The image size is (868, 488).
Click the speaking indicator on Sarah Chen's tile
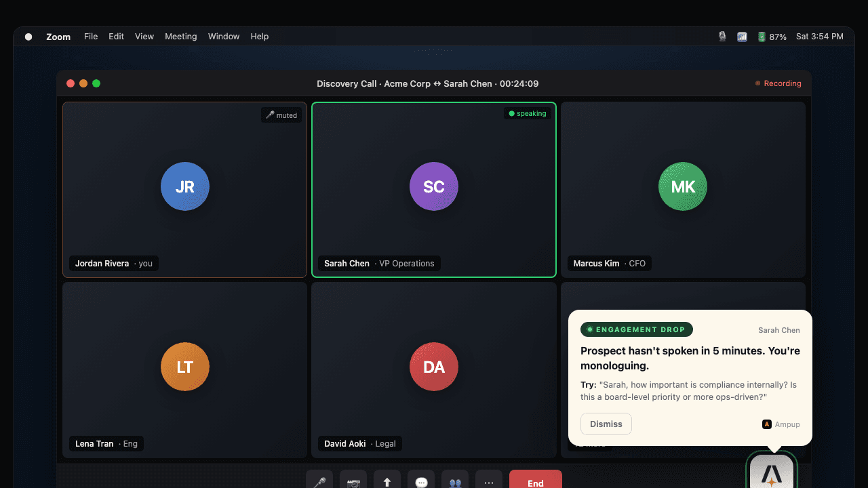tap(528, 113)
